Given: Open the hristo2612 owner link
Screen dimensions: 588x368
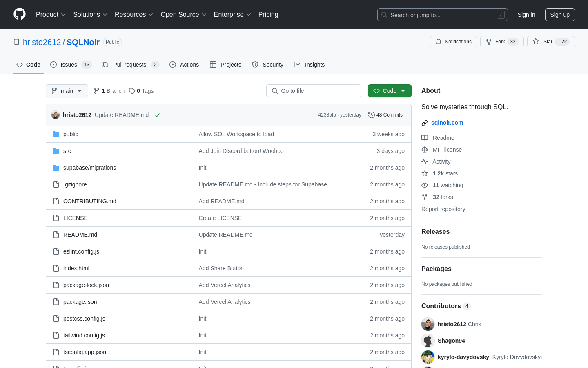Looking at the screenshot, I should coord(42,42).
